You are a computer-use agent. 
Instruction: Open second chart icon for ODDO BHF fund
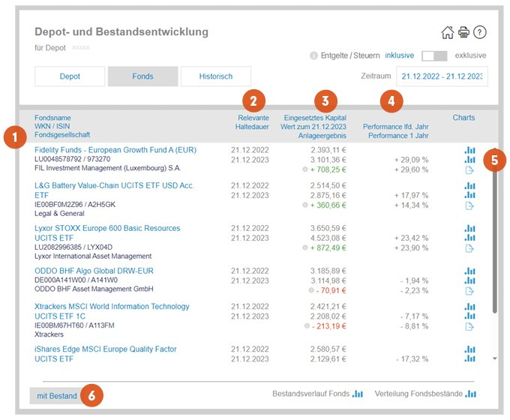pos(469,280)
